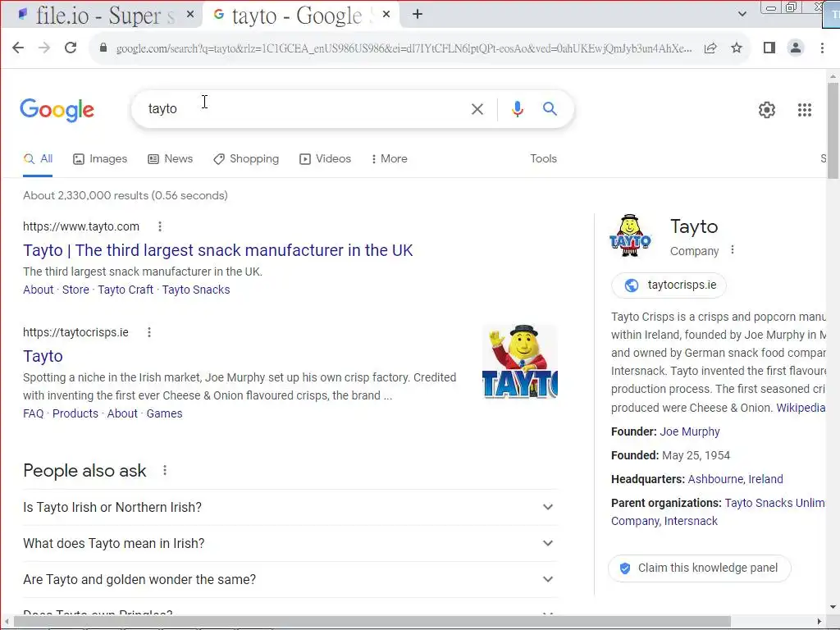Click the browser address bar URL

[404, 48]
